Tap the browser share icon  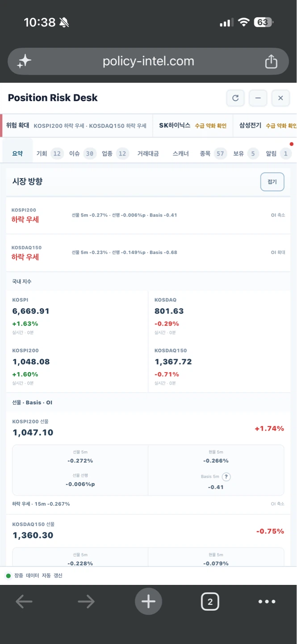coord(271,61)
